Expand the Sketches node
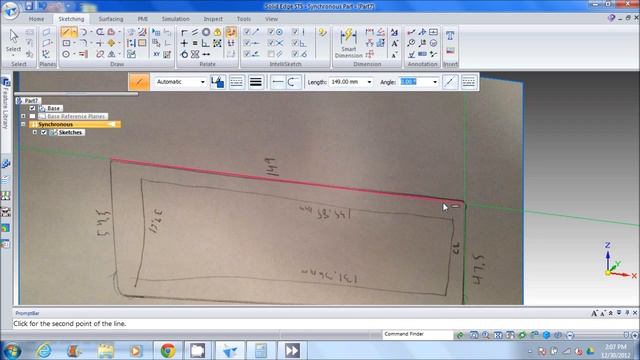Viewport: 640px width, 360px height. click(35, 133)
